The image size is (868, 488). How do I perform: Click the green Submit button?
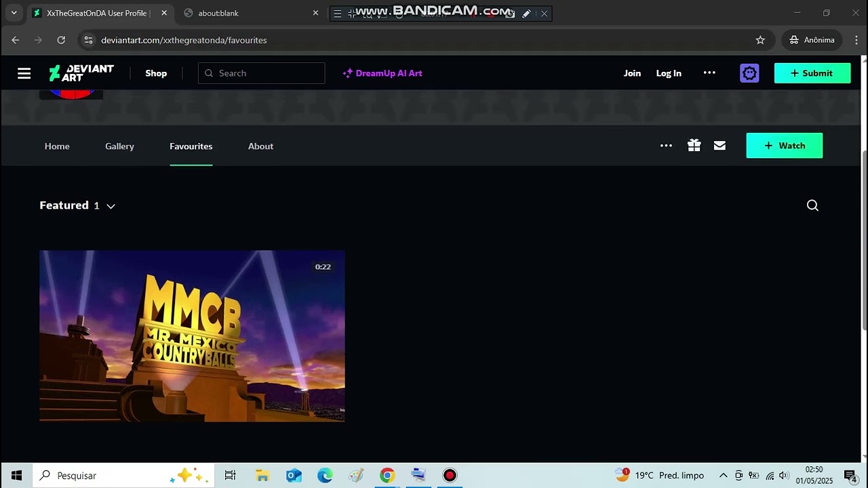(x=812, y=73)
